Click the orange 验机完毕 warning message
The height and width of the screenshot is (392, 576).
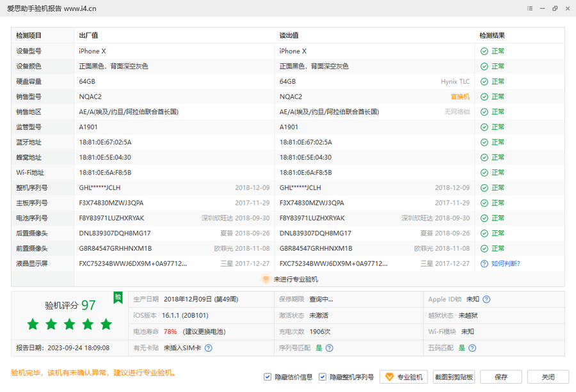(95, 373)
